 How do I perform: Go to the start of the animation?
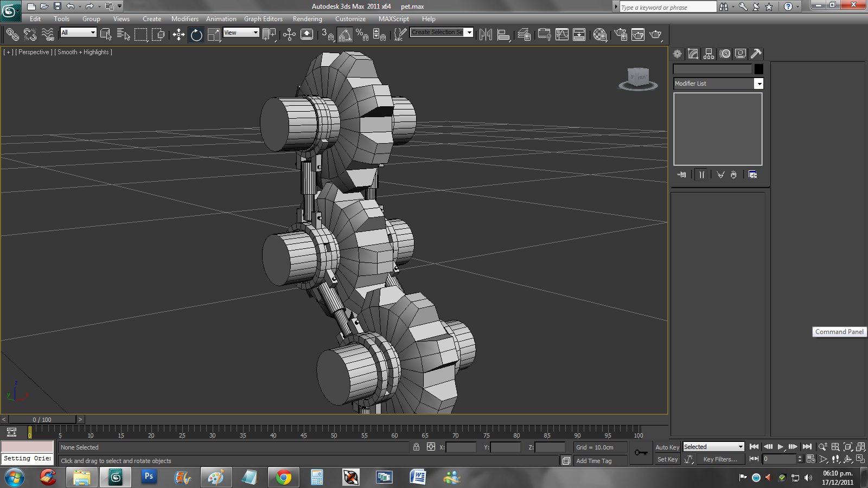(754, 447)
